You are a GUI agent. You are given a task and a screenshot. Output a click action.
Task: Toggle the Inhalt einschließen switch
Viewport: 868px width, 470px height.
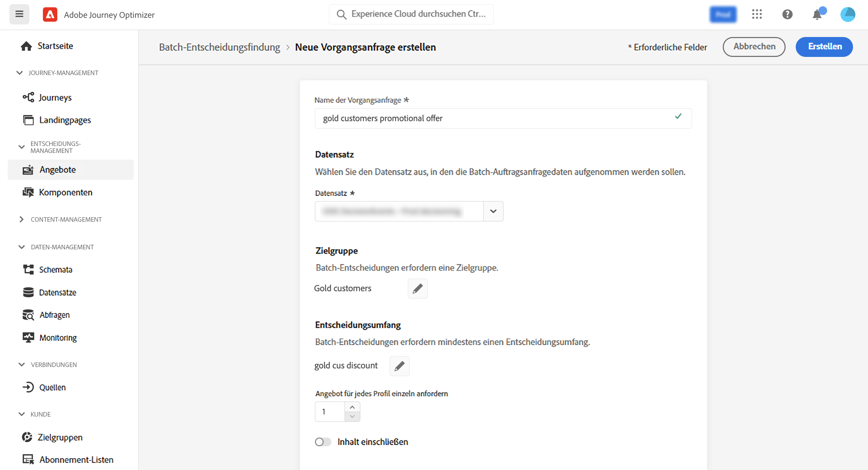click(x=323, y=442)
